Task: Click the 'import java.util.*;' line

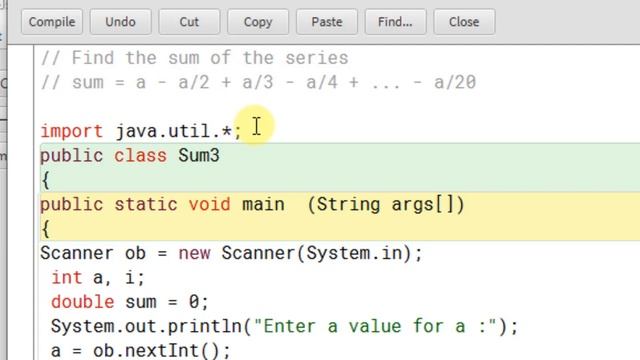Action: 141,131
